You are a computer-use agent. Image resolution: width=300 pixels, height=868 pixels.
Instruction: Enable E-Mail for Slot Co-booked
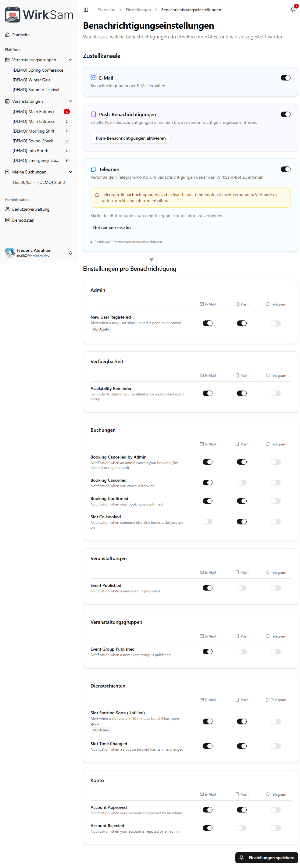[207, 522]
